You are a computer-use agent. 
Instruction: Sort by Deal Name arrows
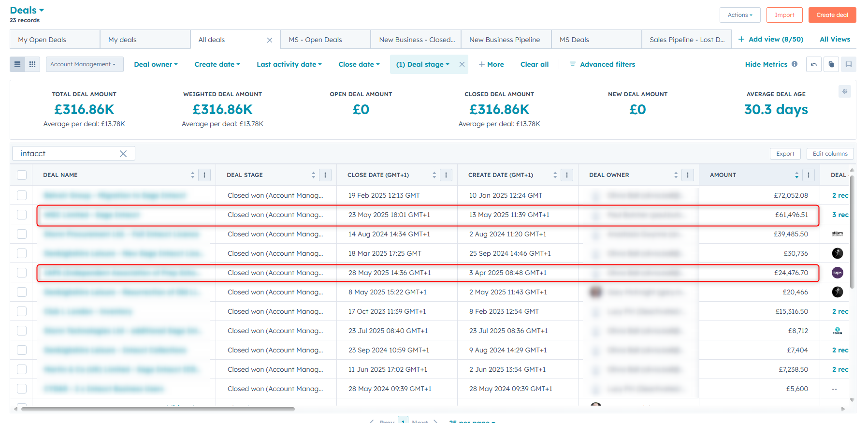193,175
